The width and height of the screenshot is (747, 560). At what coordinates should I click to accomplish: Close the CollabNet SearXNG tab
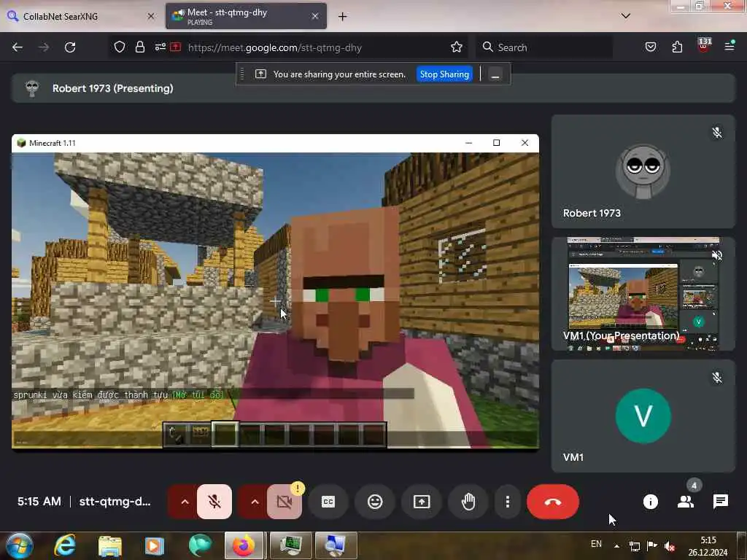150,16
